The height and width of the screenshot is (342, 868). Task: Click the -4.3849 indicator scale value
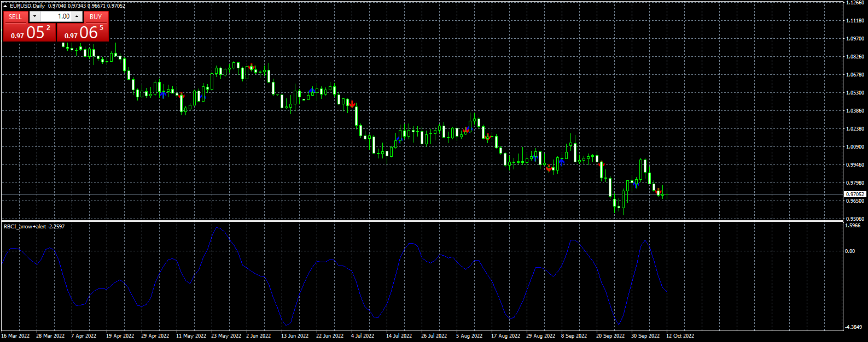tap(854, 327)
